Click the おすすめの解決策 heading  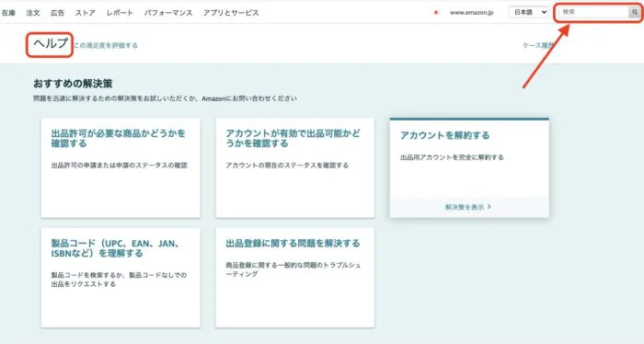point(73,84)
